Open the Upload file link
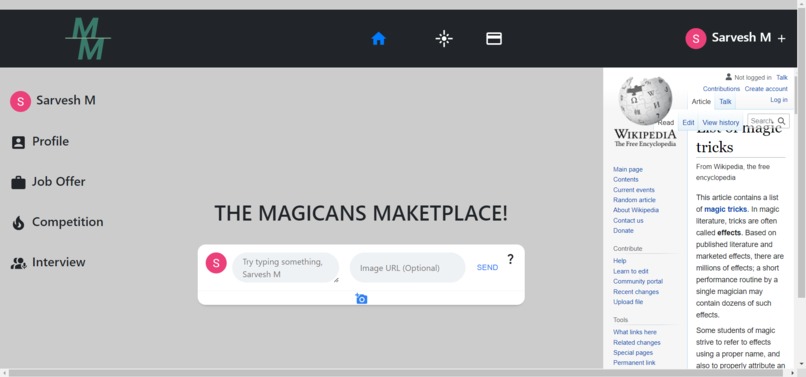The width and height of the screenshot is (806, 377). pos(628,302)
